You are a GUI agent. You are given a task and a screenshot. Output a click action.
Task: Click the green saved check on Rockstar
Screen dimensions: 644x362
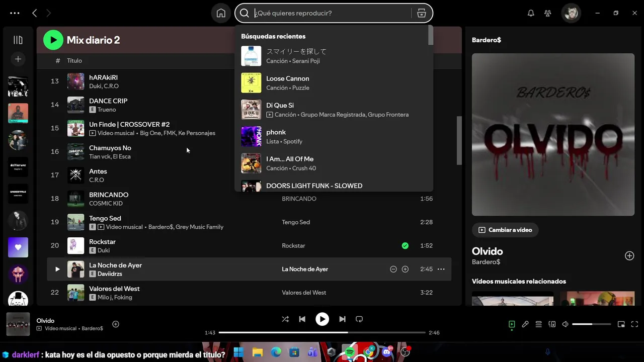[x=405, y=245]
